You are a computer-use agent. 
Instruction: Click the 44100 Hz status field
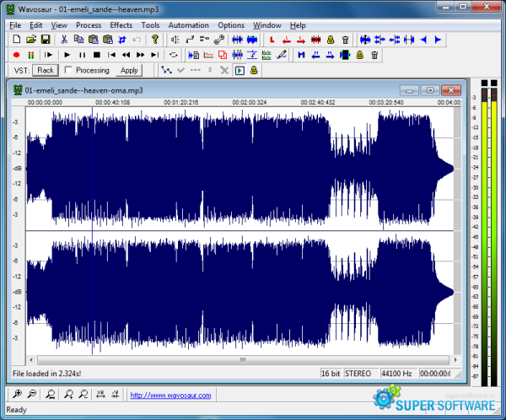pos(397,374)
